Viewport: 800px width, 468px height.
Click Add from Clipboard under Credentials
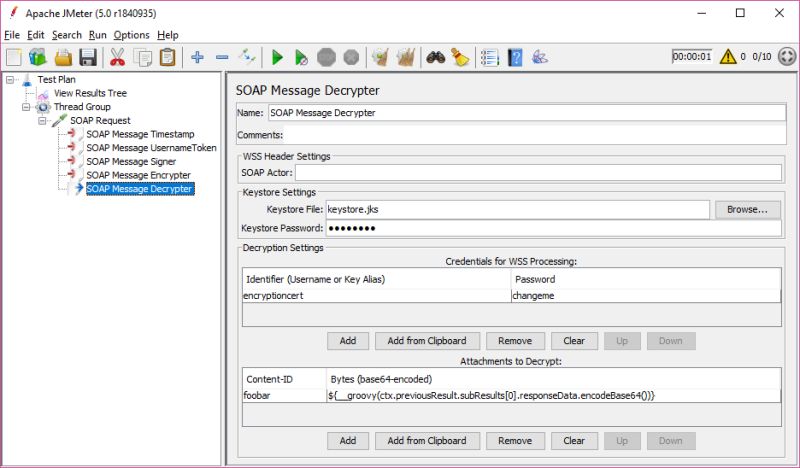click(x=427, y=341)
